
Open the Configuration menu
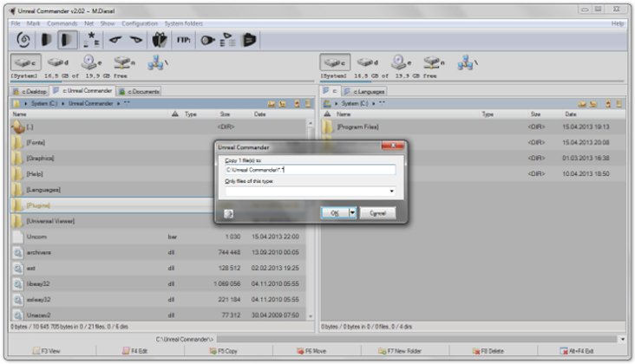[x=139, y=23]
